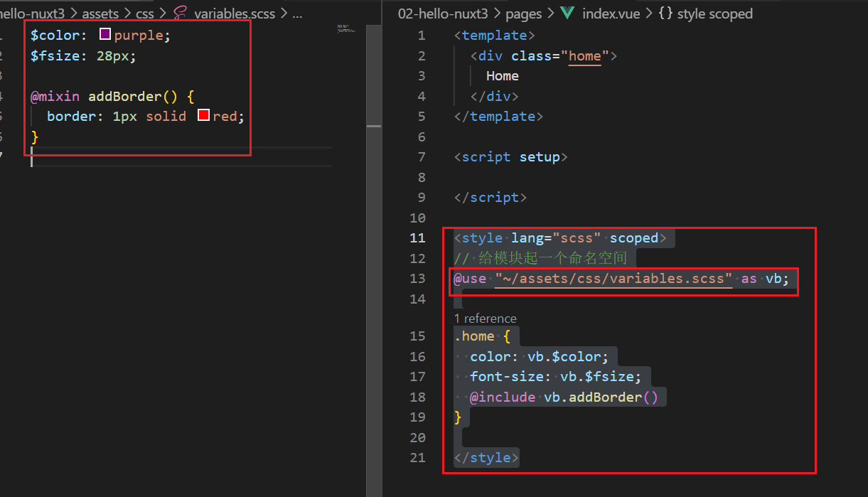The height and width of the screenshot is (497, 868).
Task: Open the purple color swatch picker
Action: 105,34
